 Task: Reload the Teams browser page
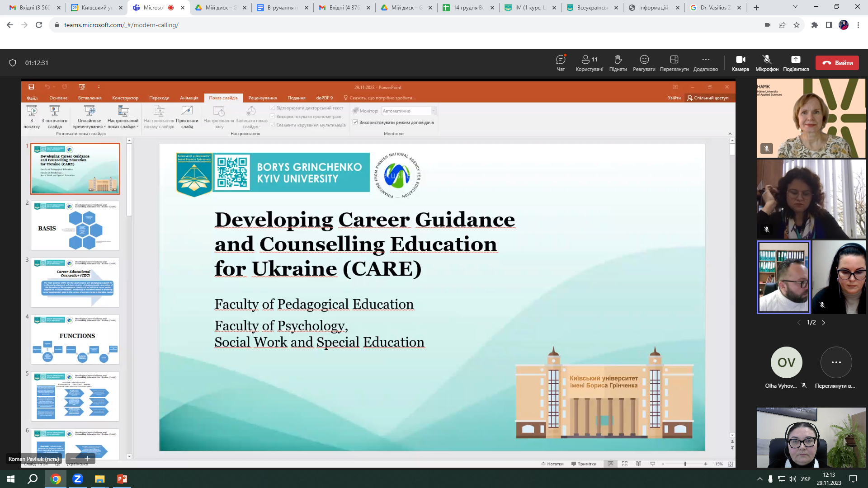39,25
